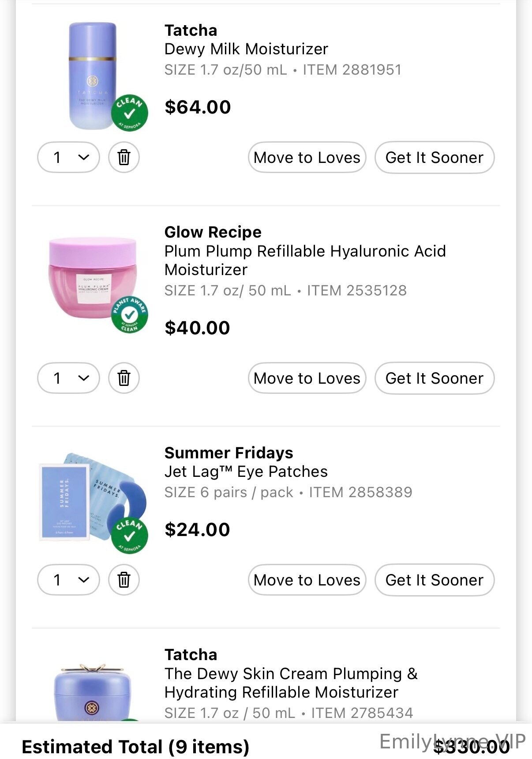Choose Get It Sooner for Plum Plump Moisturizer
This screenshot has width=532, height=759.
[435, 378]
